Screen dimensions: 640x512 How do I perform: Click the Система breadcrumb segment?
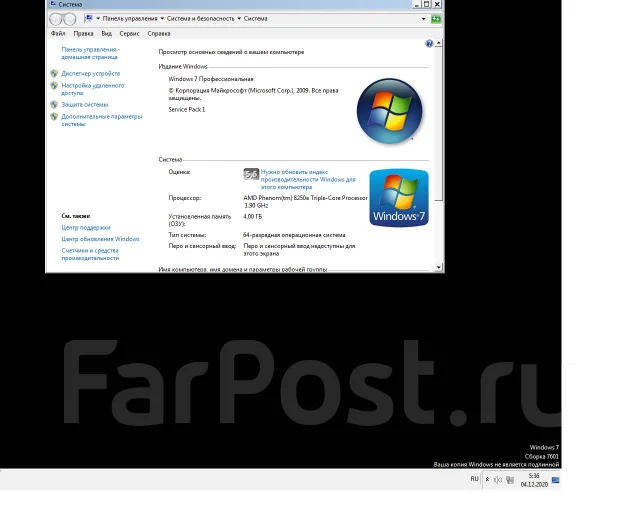click(256, 19)
